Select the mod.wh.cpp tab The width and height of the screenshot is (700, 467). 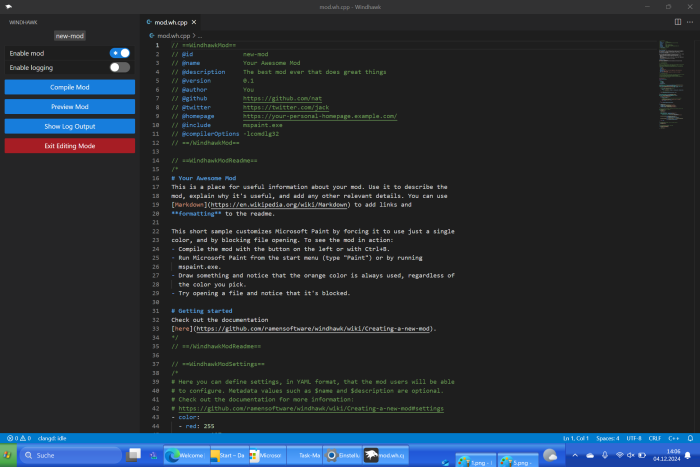pos(171,21)
